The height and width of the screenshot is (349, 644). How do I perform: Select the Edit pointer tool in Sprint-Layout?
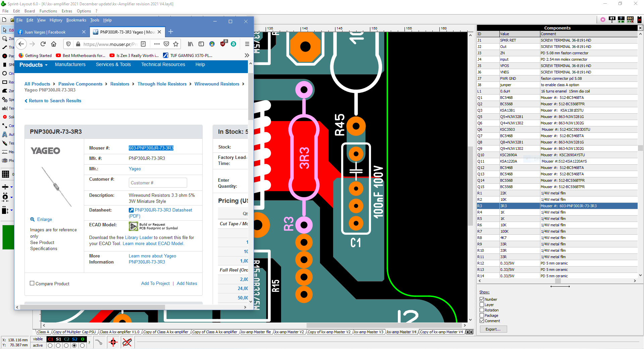[x=7, y=30]
